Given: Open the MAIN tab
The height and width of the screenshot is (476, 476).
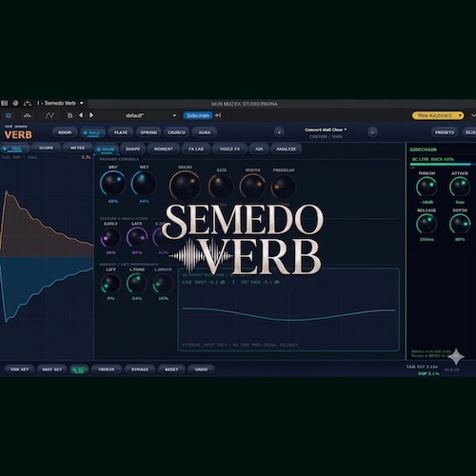Looking at the screenshot, I should [107, 149].
